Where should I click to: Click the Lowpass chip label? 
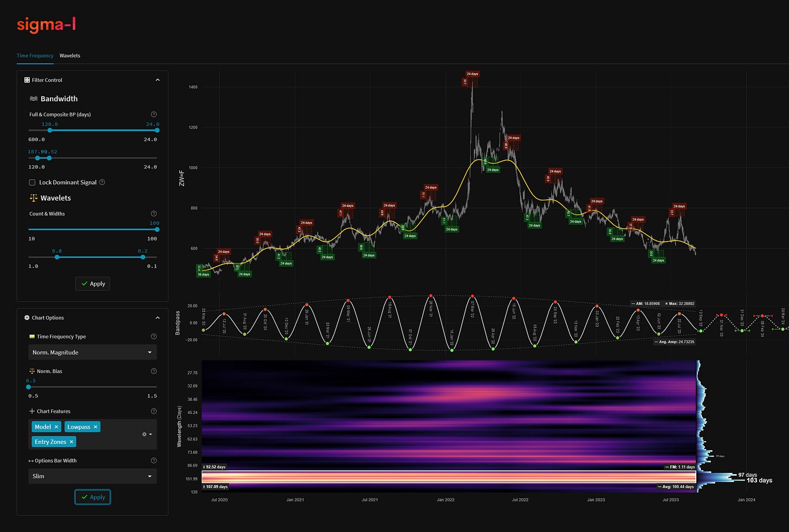79,427
